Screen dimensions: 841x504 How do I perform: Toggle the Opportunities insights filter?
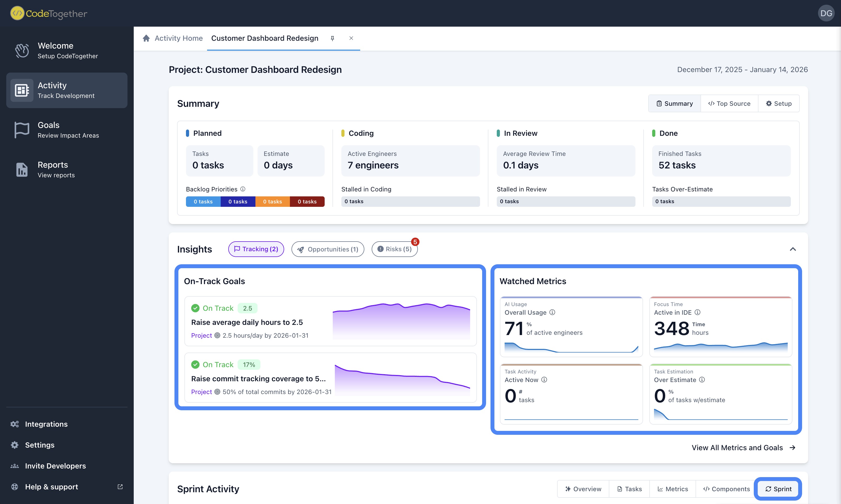(x=328, y=249)
